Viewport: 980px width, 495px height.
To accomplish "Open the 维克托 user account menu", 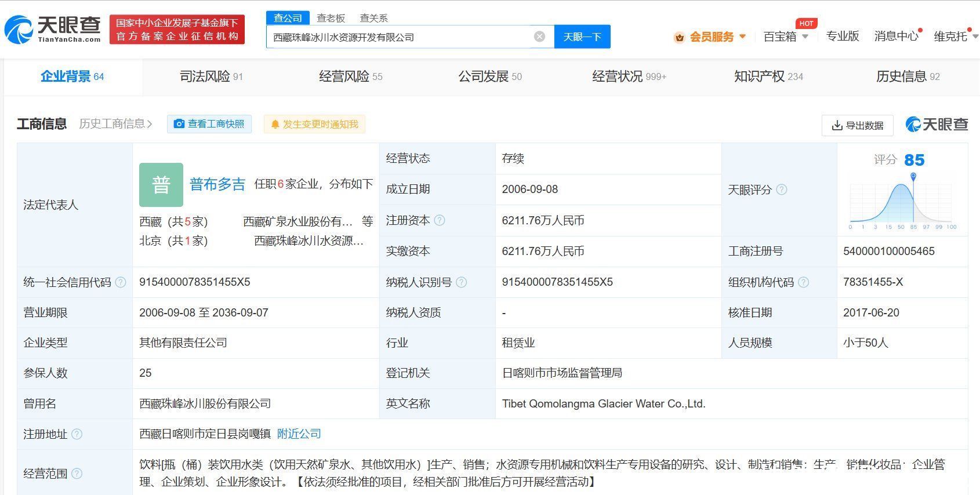I will [x=955, y=36].
